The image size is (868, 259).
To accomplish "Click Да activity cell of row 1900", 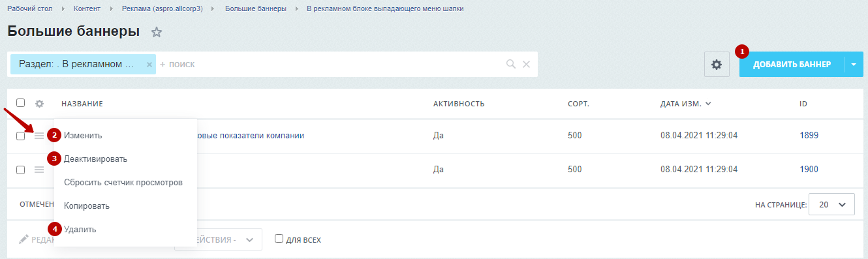I will [x=439, y=170].
